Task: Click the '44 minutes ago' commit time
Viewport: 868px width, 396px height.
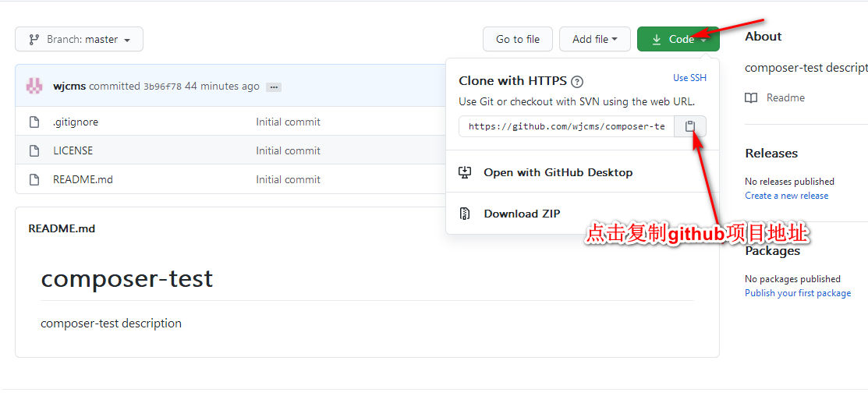Action: (x=222, y=87)
